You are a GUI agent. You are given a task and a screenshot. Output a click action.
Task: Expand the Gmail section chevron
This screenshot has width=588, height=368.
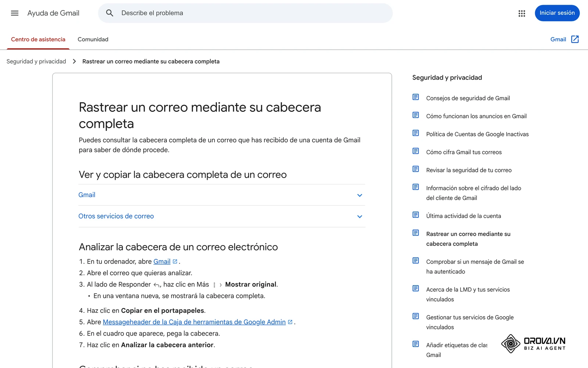point(360,195)
